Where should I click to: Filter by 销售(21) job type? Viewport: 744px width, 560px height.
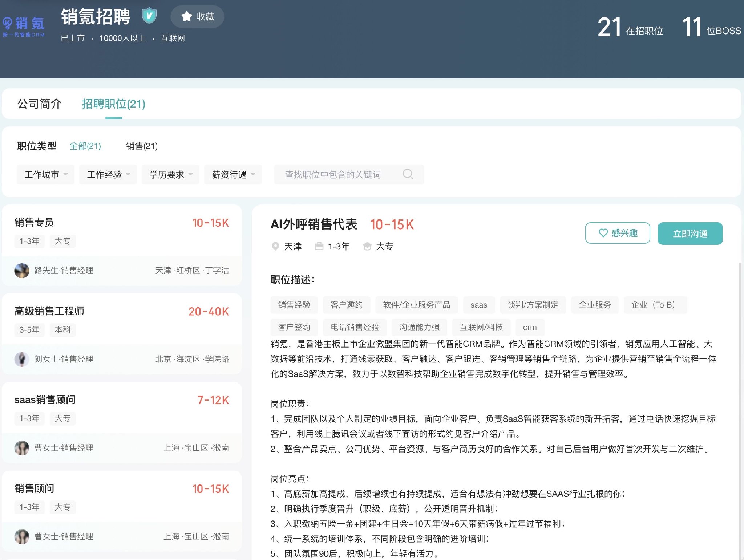coord(142,146)
